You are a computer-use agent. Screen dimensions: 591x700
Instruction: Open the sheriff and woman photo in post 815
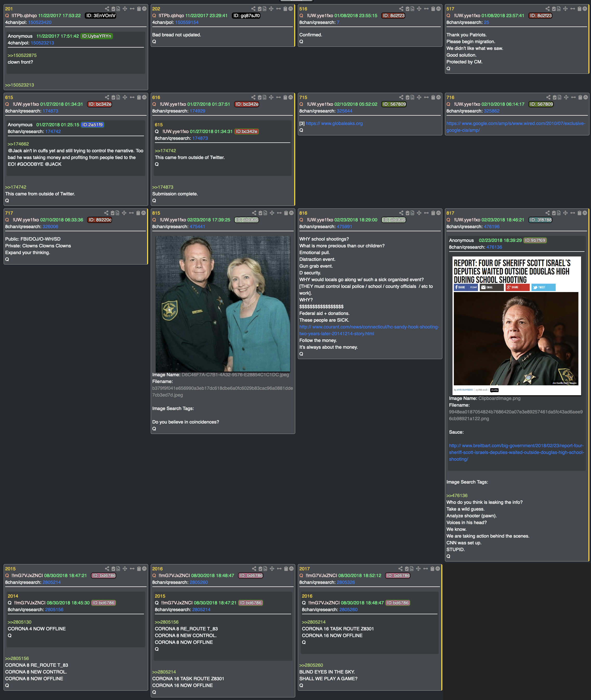(x=223, y=303)
